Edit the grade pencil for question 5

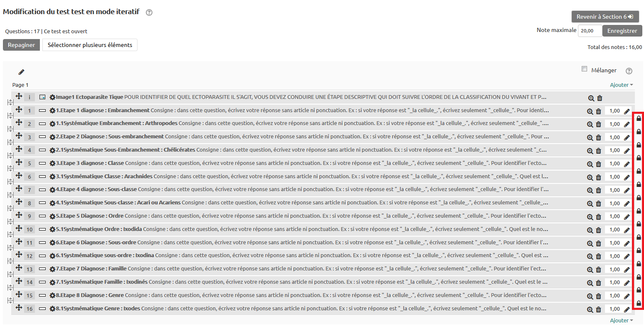pos(627,164)
